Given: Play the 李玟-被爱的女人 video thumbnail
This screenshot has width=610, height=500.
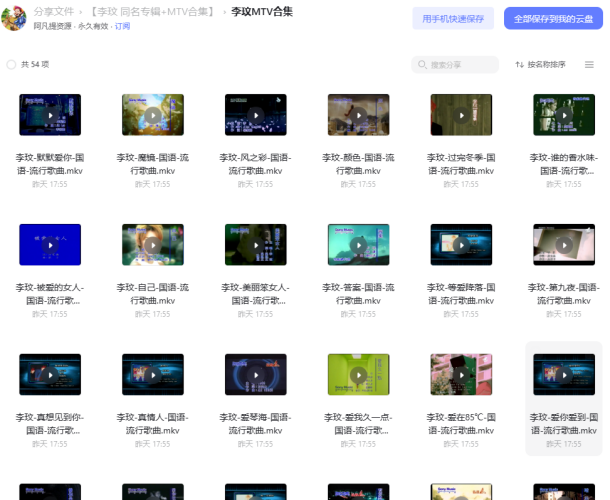Looking at the screenshot, I should coord(50,245).
